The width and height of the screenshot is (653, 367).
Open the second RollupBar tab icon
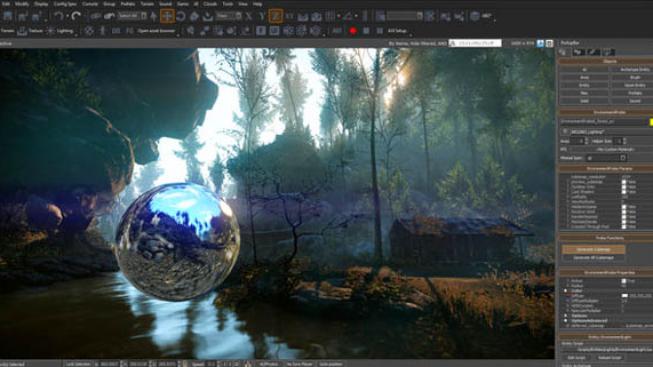578,52
